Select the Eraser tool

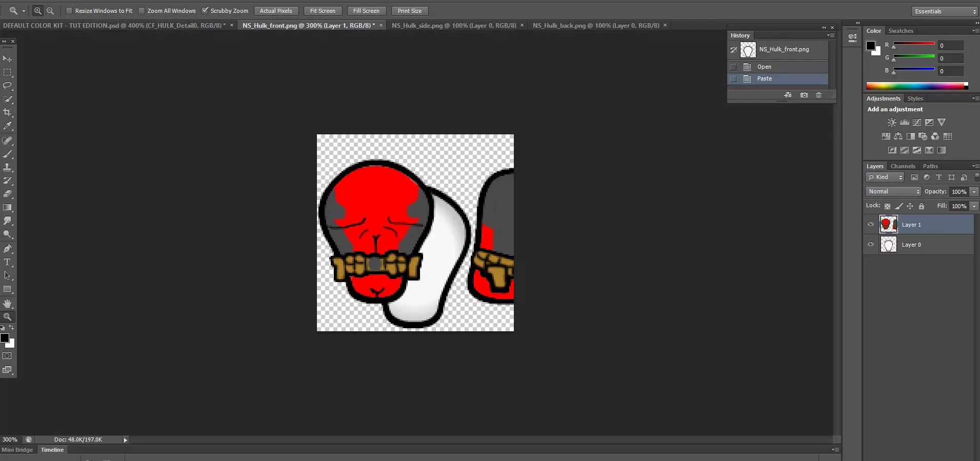coord(7,194)
